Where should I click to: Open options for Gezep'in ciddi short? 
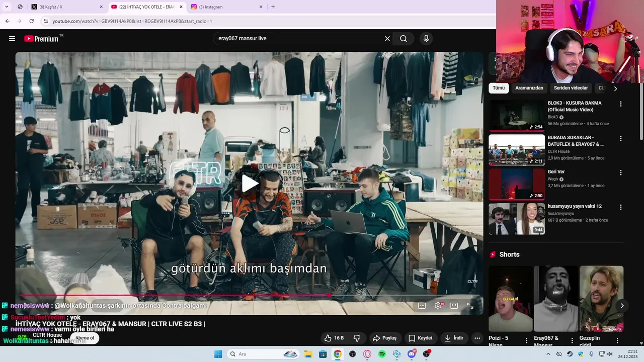[x=617, y=340]
